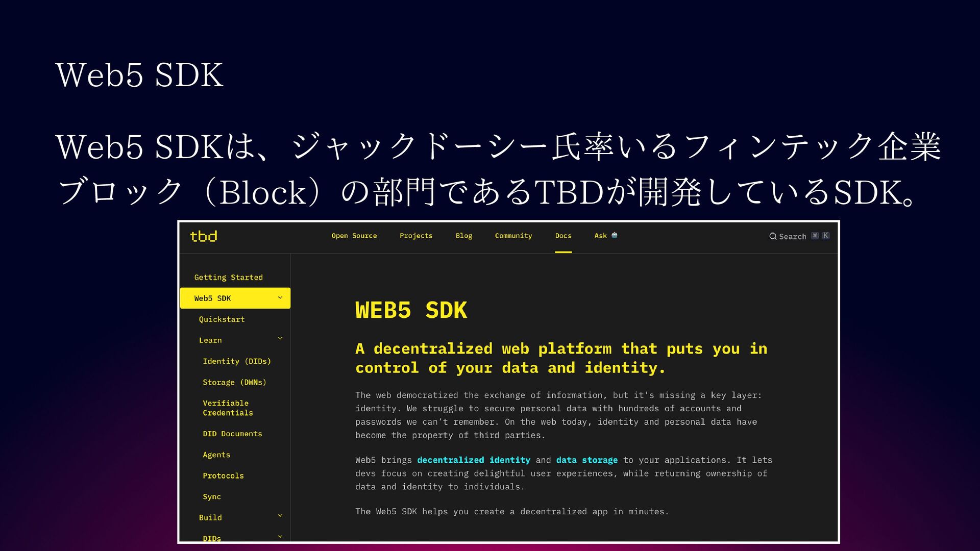The image size is (980, 551).
Task: Open the Learn sidebar item
Action: click(x=210, y=340)
